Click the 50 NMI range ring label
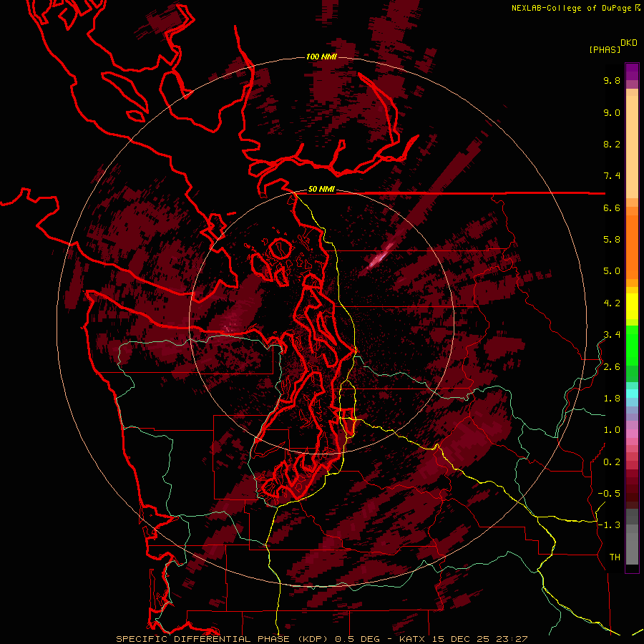This screenshot has width=644, height=644. tap(321, 189)
